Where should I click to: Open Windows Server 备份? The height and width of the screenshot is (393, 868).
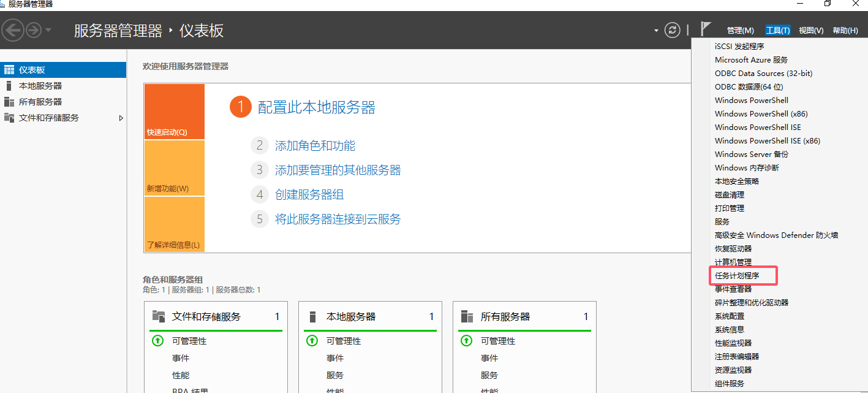tap(752, 154)
